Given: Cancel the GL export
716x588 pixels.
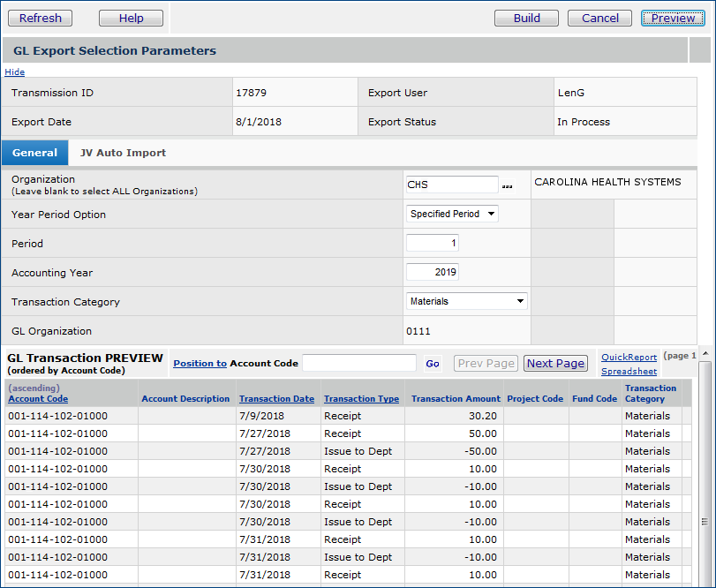Looking at the screenshot, I should pos(599,18).
